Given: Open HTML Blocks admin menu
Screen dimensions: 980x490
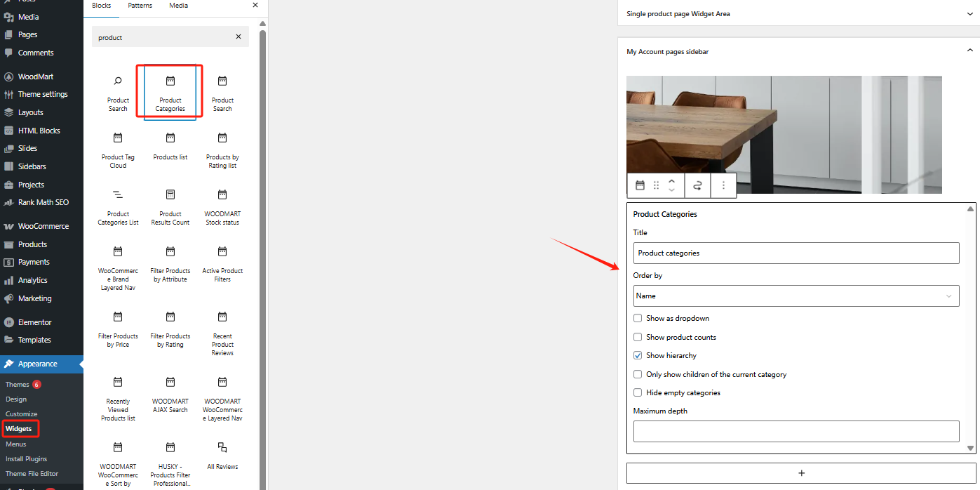Looking at the screenshot, I should [x=41, y=131].
